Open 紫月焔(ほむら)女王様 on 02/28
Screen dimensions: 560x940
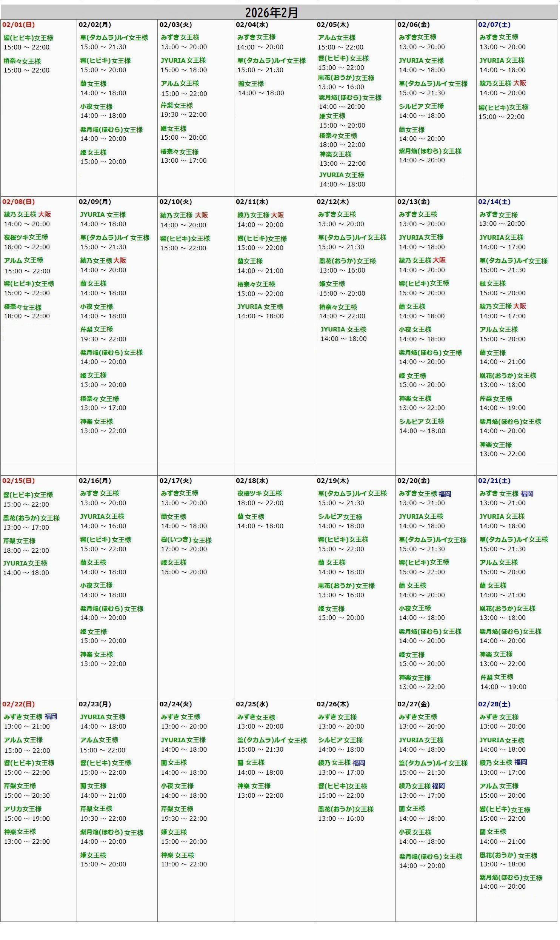click(511, 878)
